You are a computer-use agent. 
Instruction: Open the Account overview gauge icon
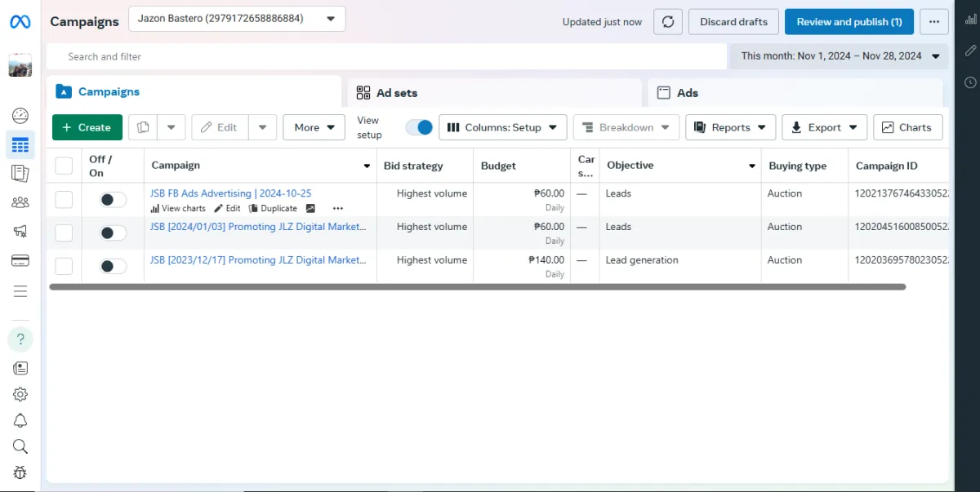pos(20,116)
